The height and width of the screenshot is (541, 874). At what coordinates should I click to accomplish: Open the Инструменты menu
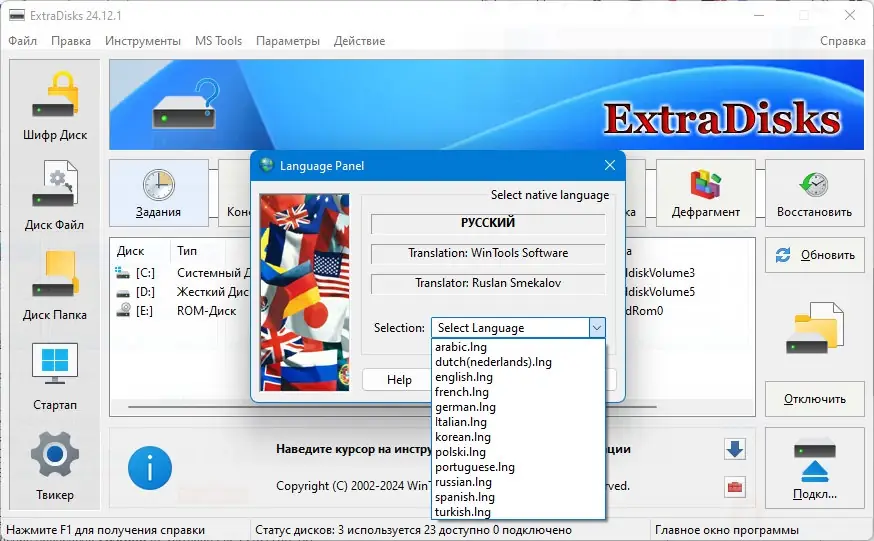[x=143, y=41]
